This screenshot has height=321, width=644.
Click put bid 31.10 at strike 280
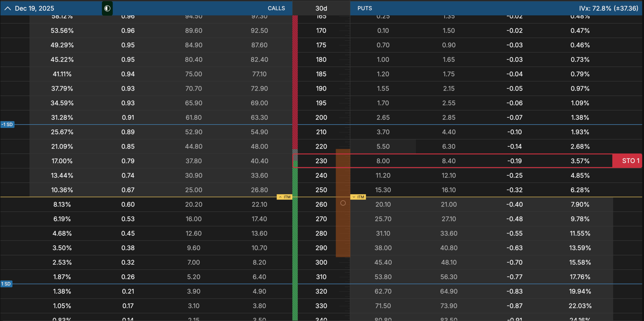tap(383, 233)
